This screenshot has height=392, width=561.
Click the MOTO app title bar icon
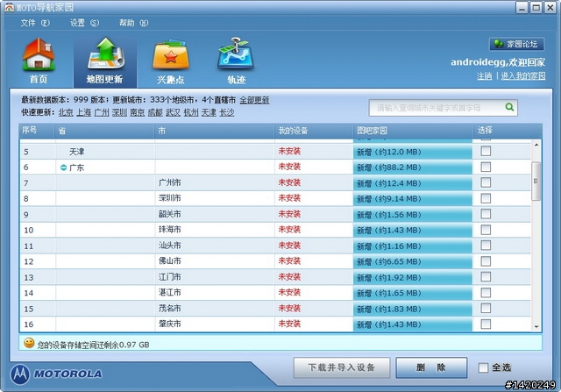(x=10, y=8)
